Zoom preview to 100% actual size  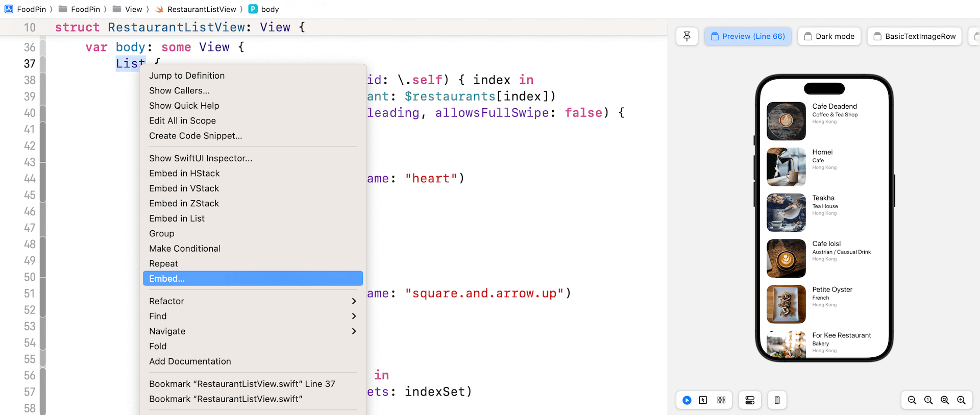(x=928, y=400)
